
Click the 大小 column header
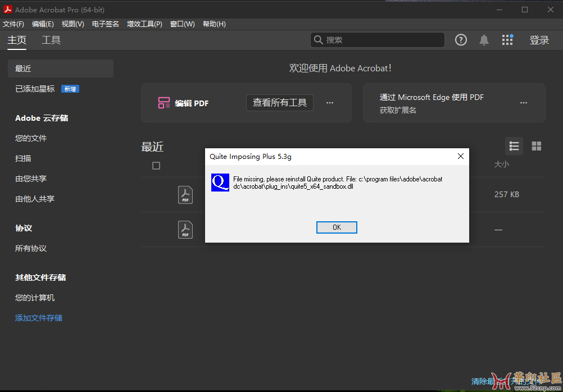point(502,165)
